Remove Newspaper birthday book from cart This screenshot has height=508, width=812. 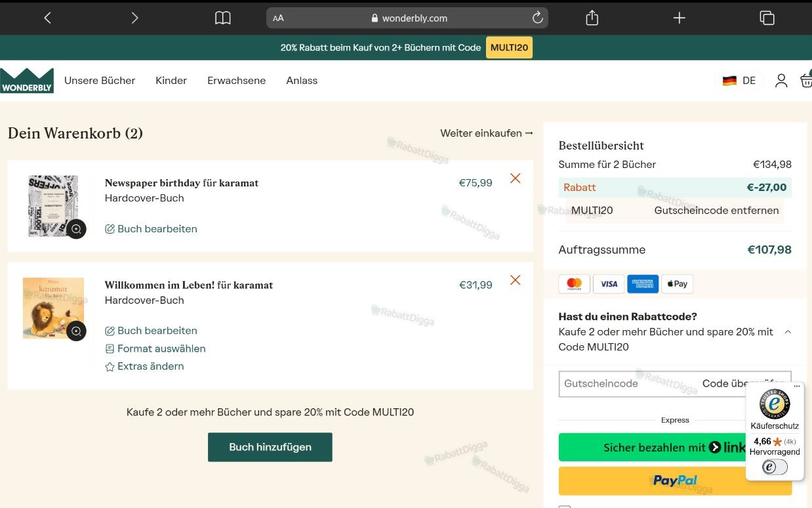click(516, 179)
